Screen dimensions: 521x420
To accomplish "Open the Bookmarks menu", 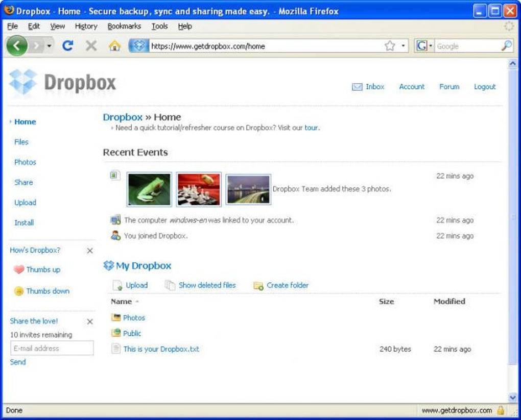I will 124,26.
